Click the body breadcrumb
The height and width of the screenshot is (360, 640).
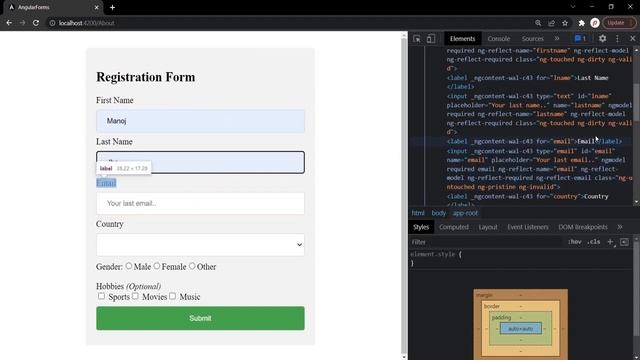pos(439,213)
